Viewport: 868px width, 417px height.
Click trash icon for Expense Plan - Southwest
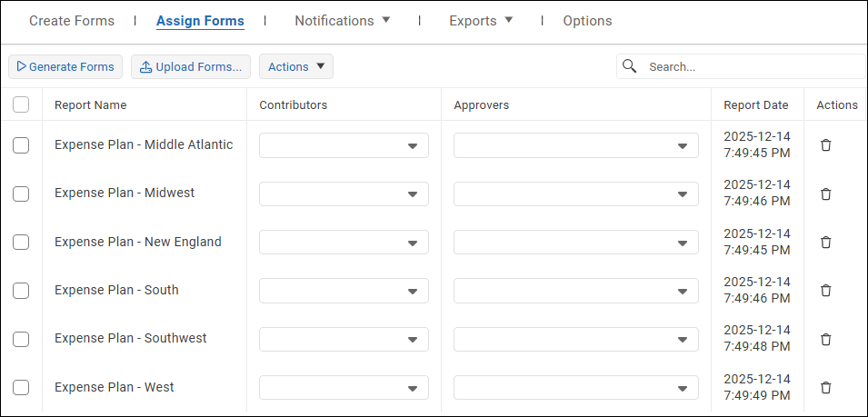click(825, 339)
